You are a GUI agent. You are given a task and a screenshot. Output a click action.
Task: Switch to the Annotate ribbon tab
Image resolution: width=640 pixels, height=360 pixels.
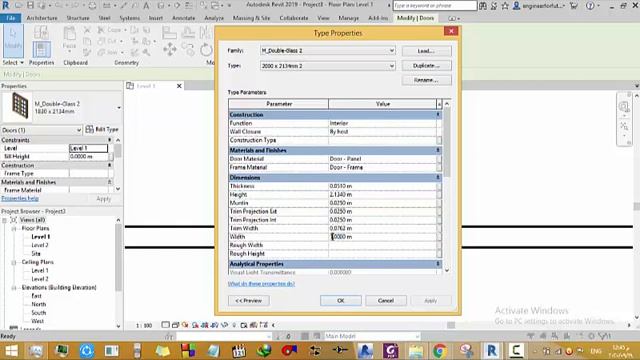point(183,18)
